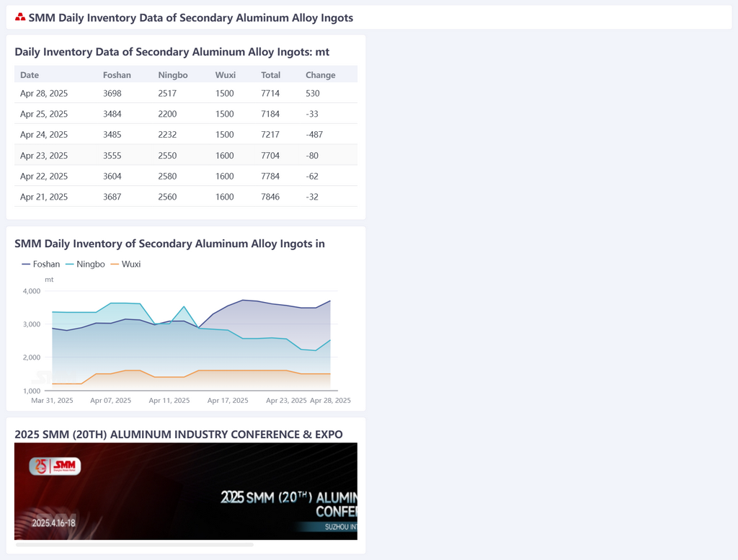Click x-axis label Apr 17, 2025
This screenshot has height=560, width=738.
(228, 401)
